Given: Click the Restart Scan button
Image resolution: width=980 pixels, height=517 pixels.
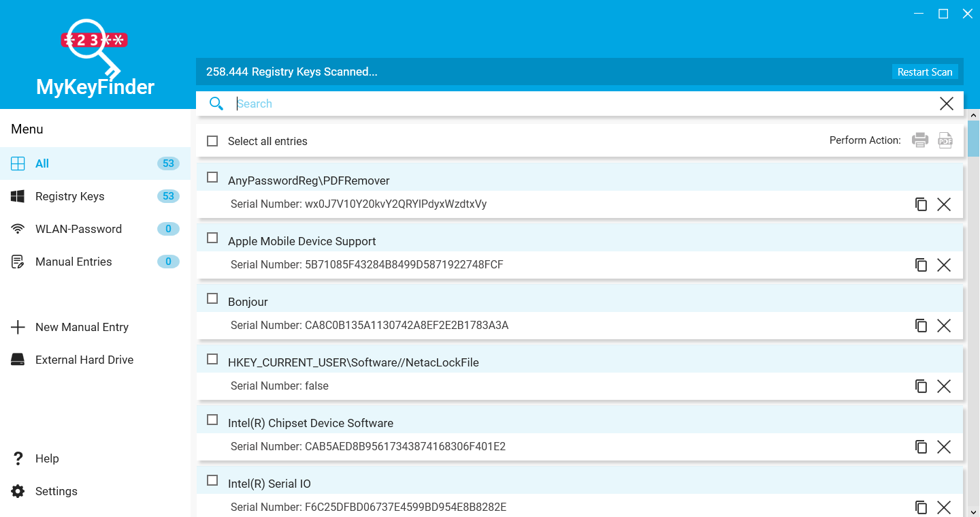Looking at the screenshot, I should tap(925, 72).
